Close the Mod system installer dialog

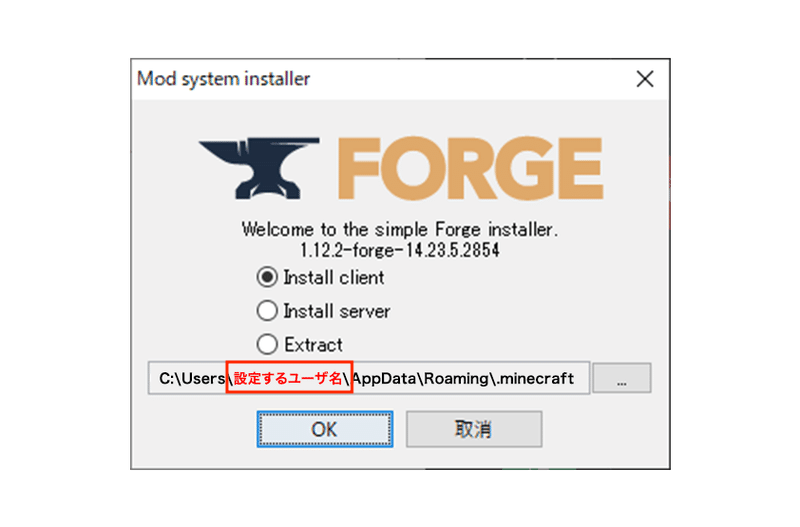(645, 79)
